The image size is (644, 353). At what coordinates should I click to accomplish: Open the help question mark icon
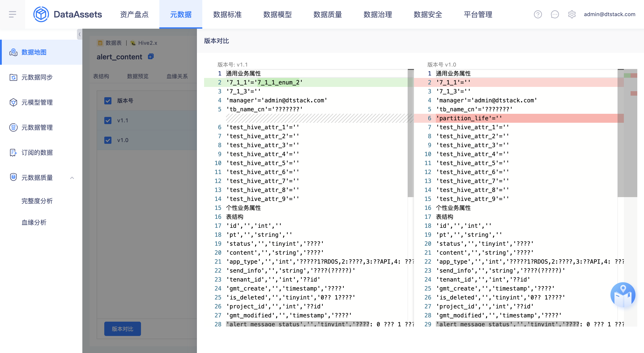[538, 14]
